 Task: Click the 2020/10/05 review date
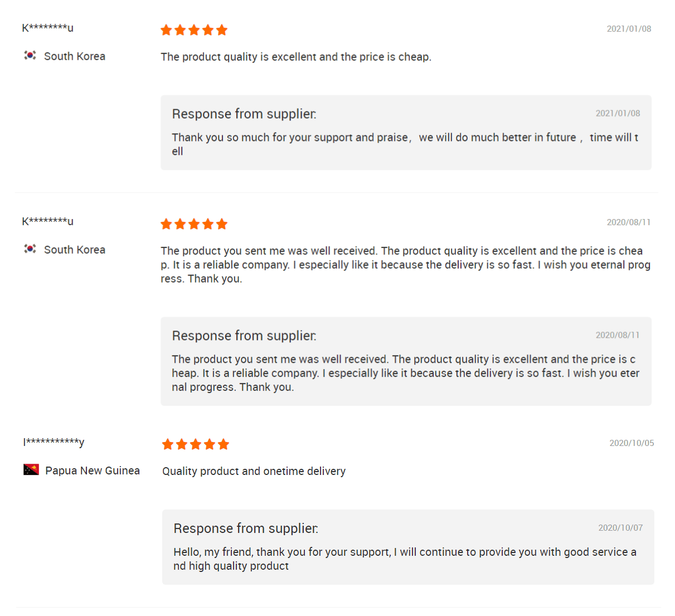coord(632,443)
